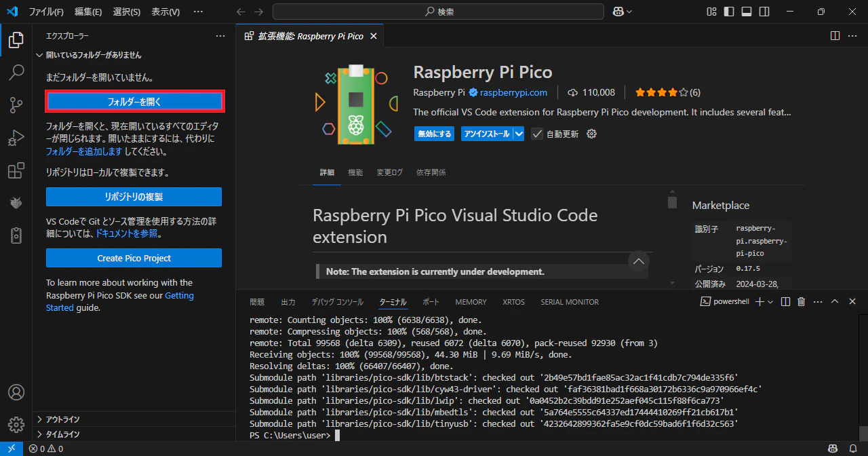This screenshot has height=456, width=868.
Task: Open the Selection menu
Action: (127, 12)
